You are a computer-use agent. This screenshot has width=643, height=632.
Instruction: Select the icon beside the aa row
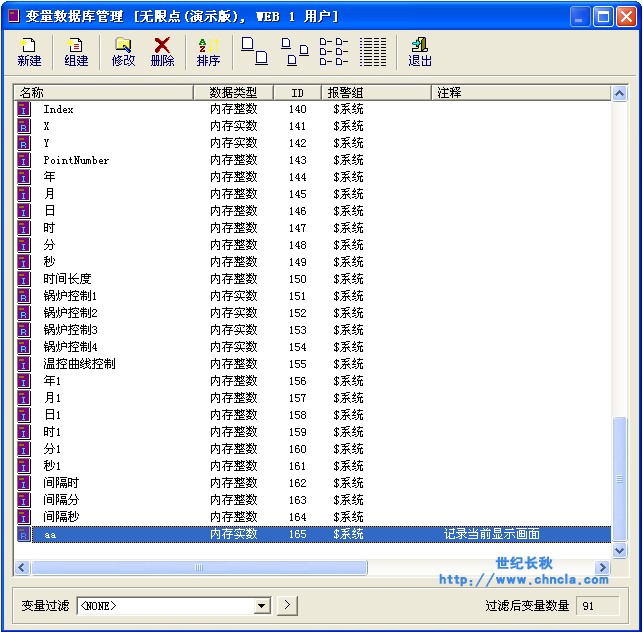[24, 534]
